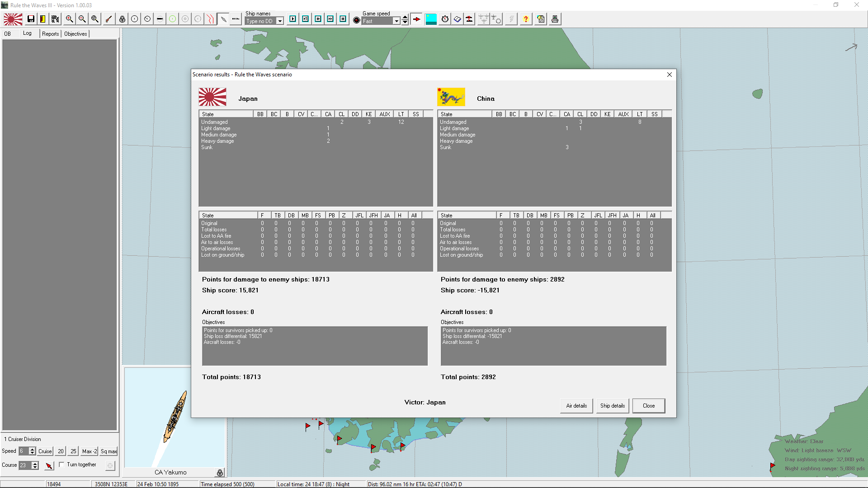Click the exit door toolbar icon
Viewport: 868px width, 488px height.
click(x=42, y=19)
